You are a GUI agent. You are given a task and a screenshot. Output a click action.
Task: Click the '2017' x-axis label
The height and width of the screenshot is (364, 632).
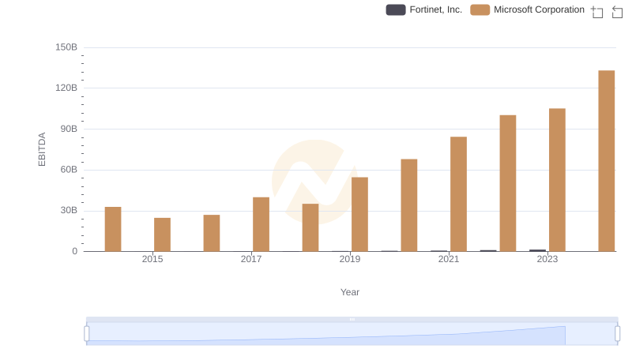click(251, 259)
